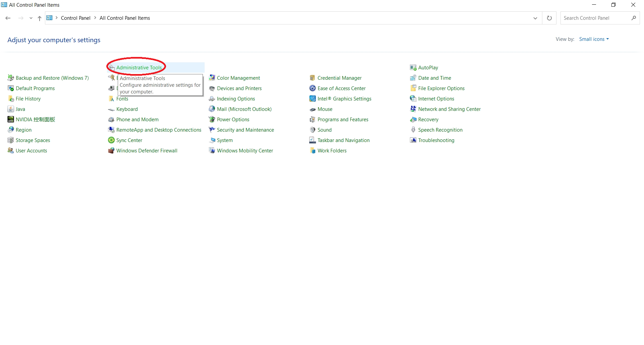Viewport: 644px width, 345px height.
Task: Open the AutoPlay icon
Action: pos(413,68)
